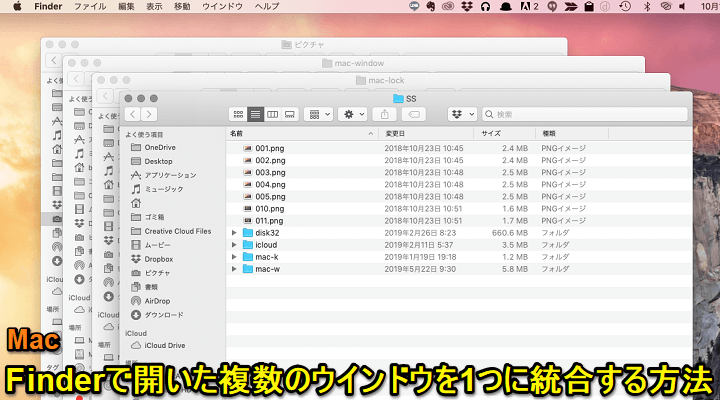This screenshot has width=720, height=400.
Task: Open the Finder menu
Action: 48,6
